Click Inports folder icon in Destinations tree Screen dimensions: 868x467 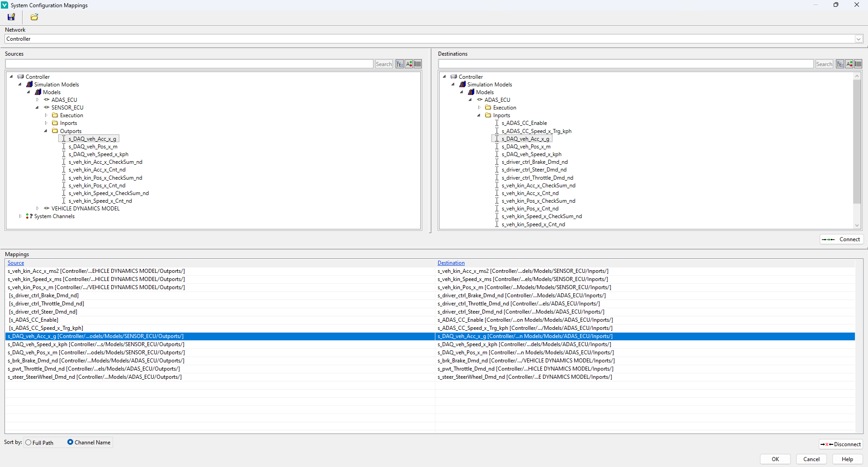488,115
